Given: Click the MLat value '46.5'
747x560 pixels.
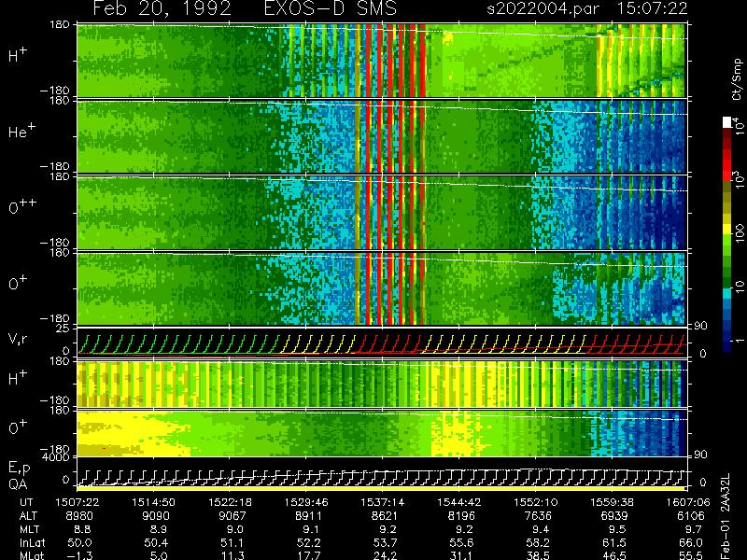Looking at the screenshot, I should point(614,555).
